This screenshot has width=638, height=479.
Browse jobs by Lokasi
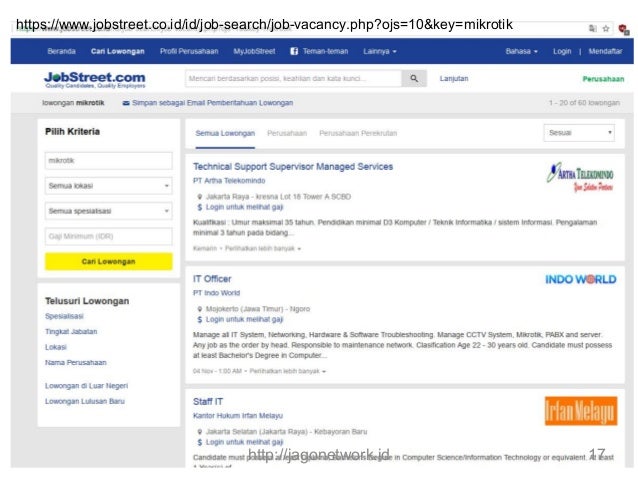56,347
